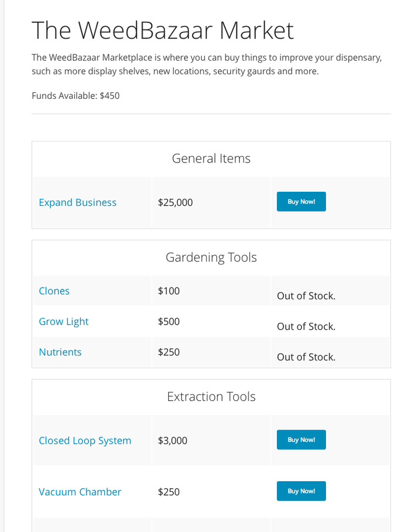Image resolution: width=409 pixels, height=532 pixels.
Task: Buy Now for Vacuum Chamber
Action: click(301, 491)
